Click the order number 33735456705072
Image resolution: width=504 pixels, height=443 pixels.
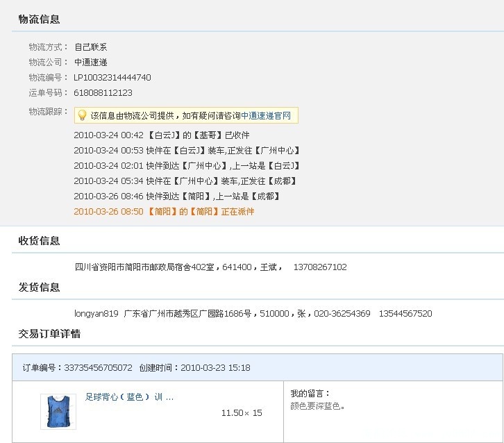click(x=98, y=367)
